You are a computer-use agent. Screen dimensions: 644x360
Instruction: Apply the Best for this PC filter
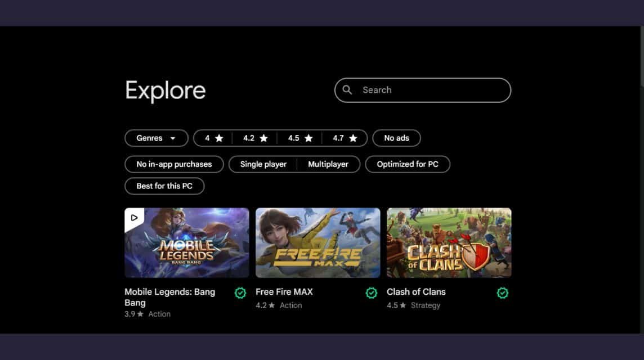pos(164,186)
